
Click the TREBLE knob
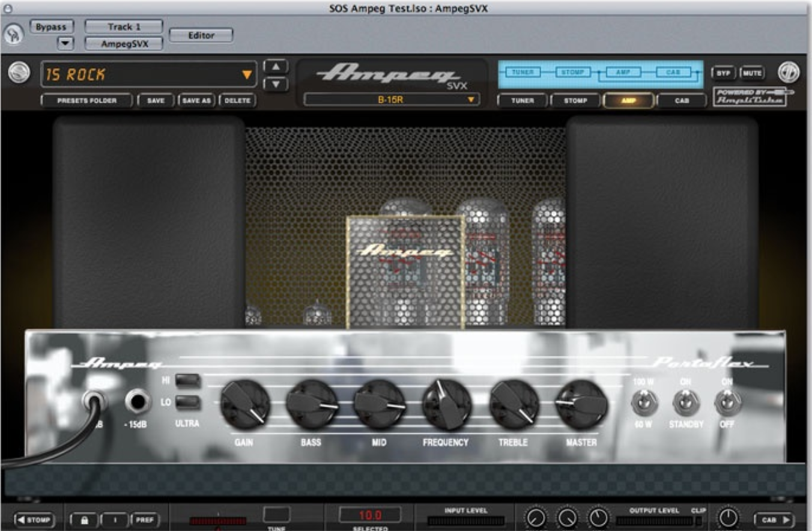click(x=514, y=404)
